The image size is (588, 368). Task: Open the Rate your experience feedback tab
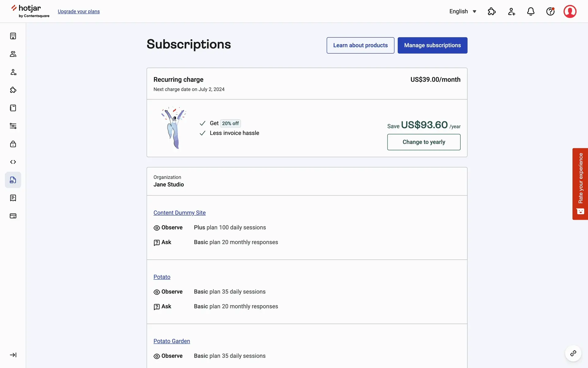580,184
